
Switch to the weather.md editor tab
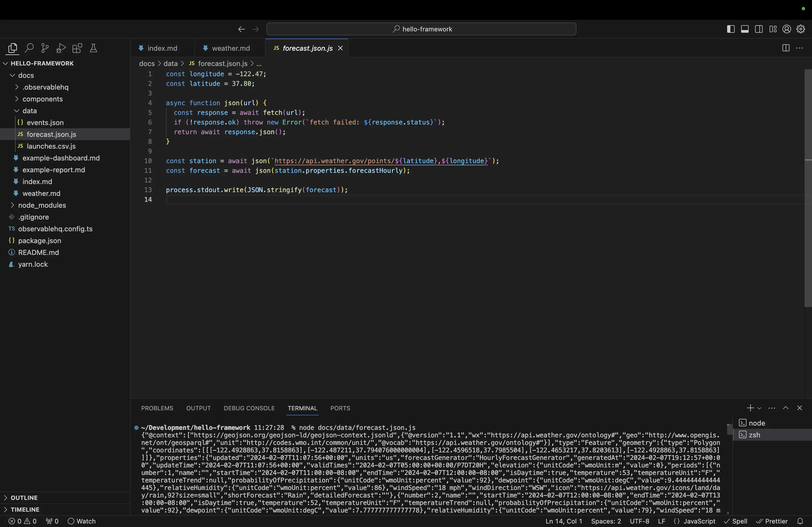coord(231,48)
